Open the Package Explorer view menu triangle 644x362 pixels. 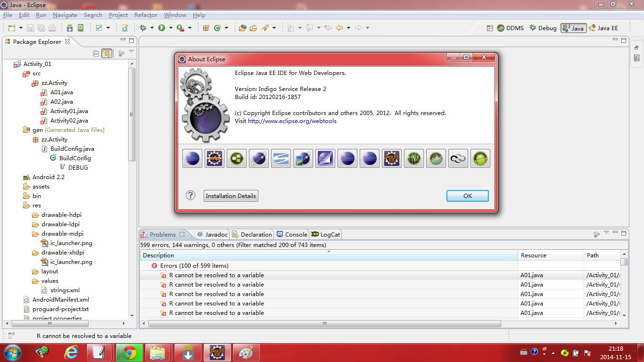[132, 52]
